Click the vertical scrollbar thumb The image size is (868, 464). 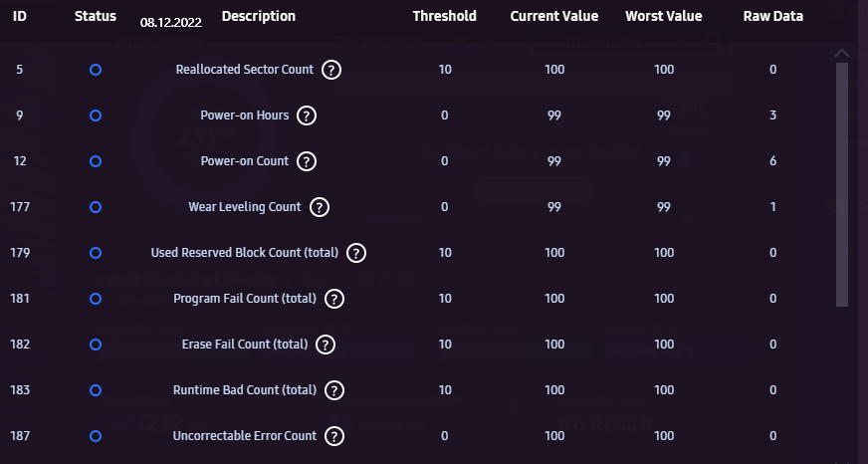[842, 184]
